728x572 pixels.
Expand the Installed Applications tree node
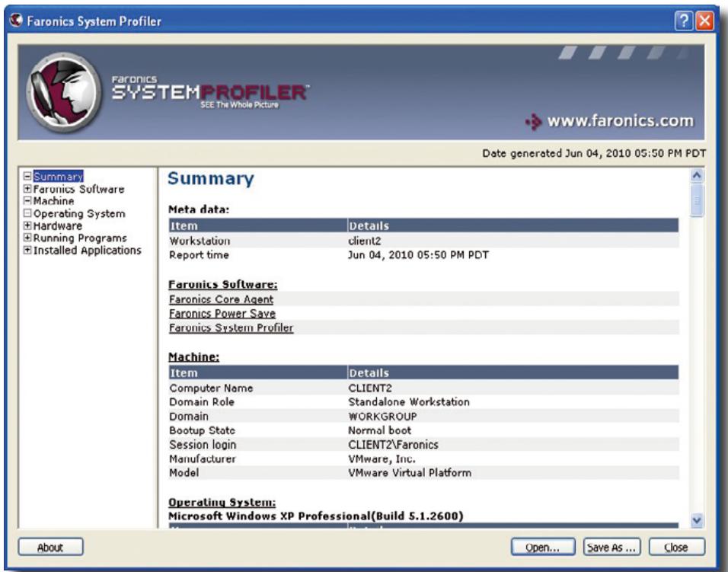[27, 250]
